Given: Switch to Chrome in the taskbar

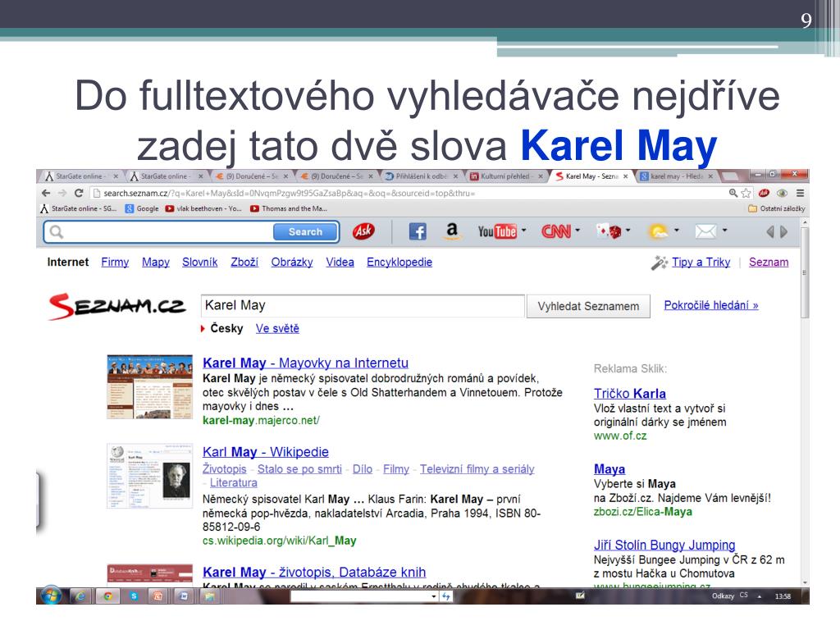Looking at the screenshot, I should [107, 596].
